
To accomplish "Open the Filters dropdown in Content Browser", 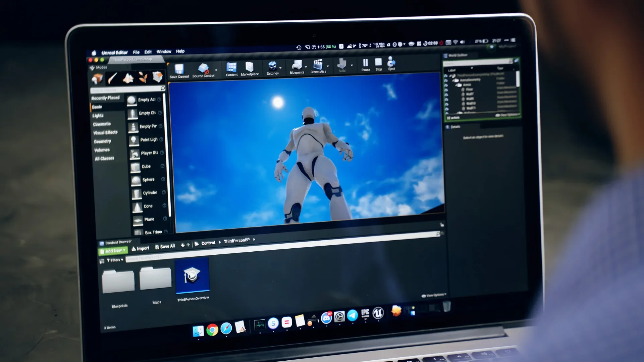I will pos(115,260).
